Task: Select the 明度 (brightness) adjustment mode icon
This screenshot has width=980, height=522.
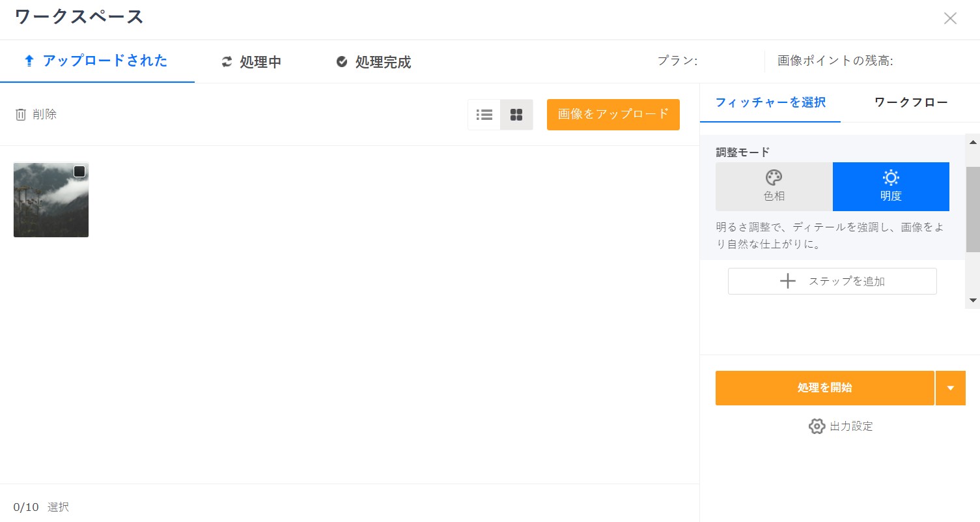Action: click(x=890, y=177)
